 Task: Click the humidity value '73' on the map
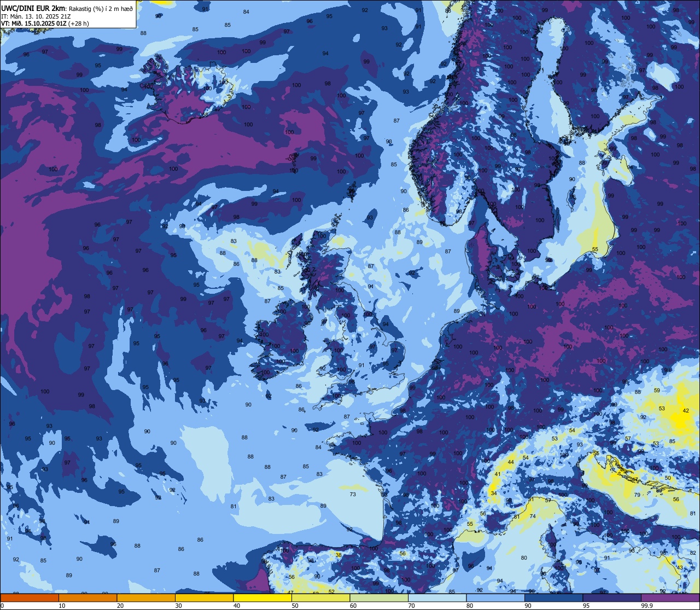click(x=353, y=495)
